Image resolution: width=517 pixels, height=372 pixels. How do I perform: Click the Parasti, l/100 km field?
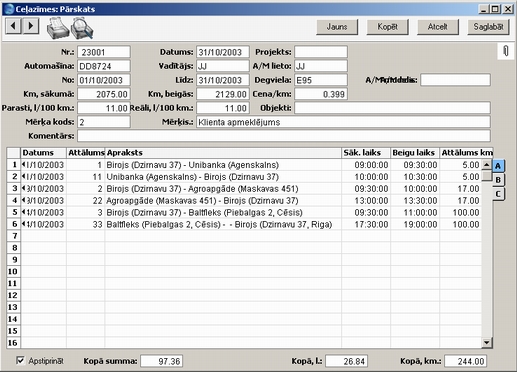click(x=104, y=108)
